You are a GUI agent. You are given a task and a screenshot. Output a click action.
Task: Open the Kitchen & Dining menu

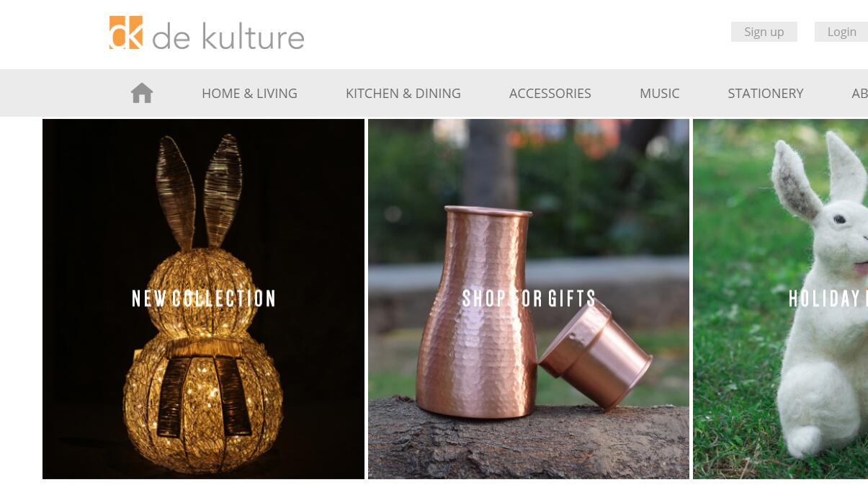click(x=403, y=93)
